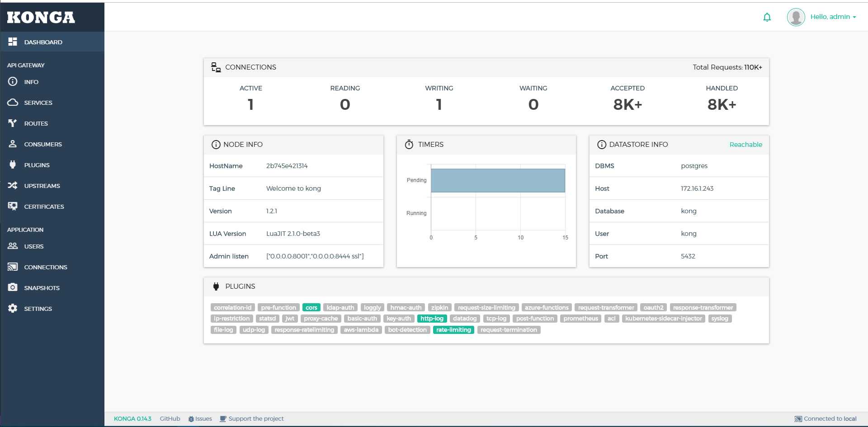Click the admin user avatar

click(x=796, y=17)
